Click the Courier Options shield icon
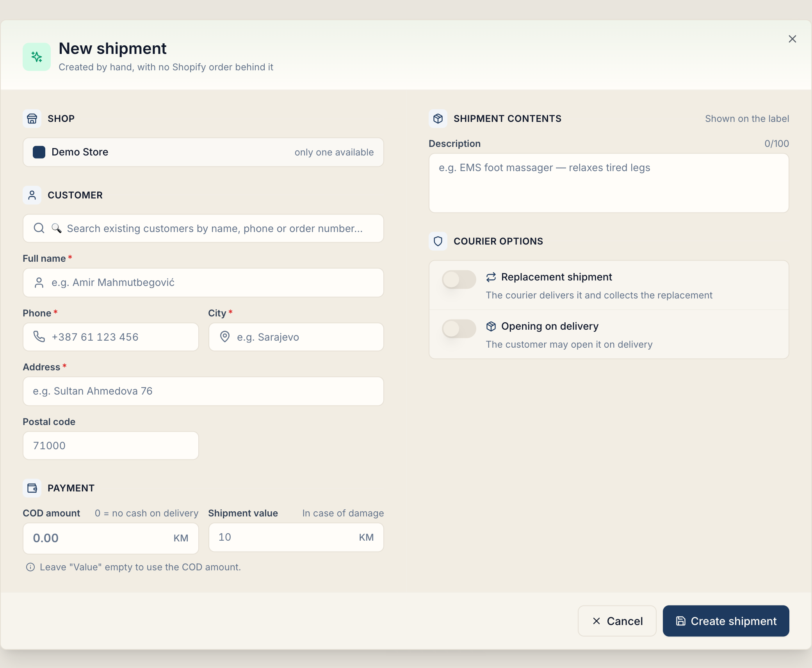 tap(438, 241)
